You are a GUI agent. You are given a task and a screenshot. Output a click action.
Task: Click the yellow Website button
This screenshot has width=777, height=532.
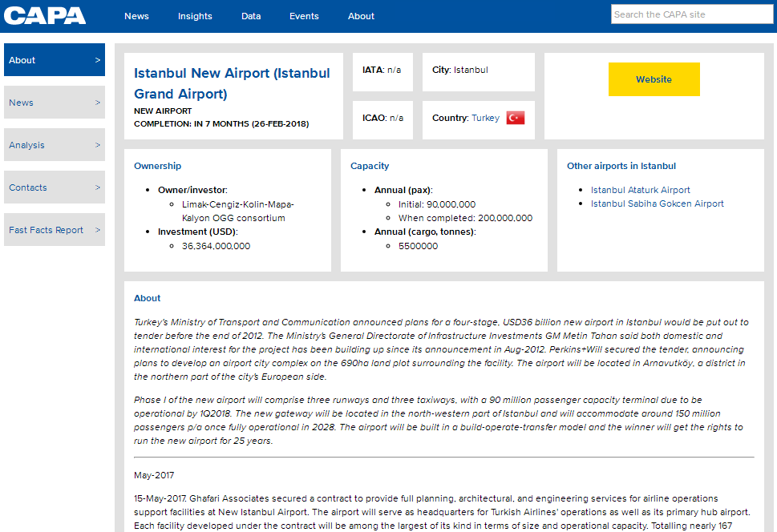point(654,79)
